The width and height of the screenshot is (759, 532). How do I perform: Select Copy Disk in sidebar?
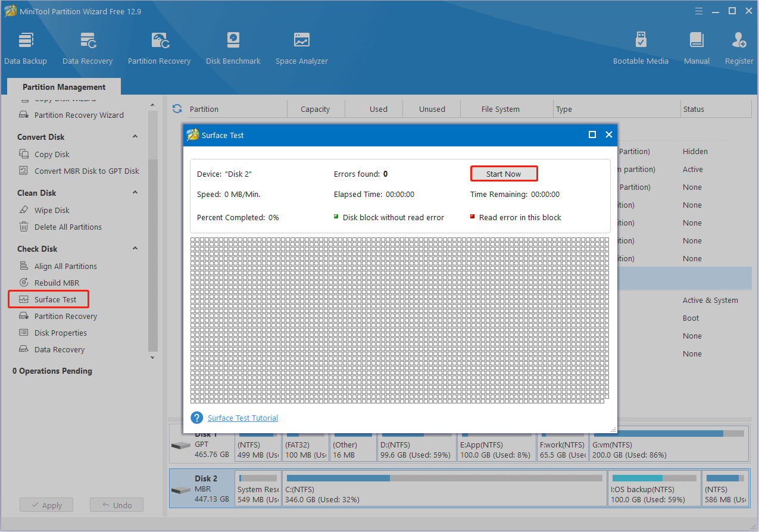[x=52, y=154]
